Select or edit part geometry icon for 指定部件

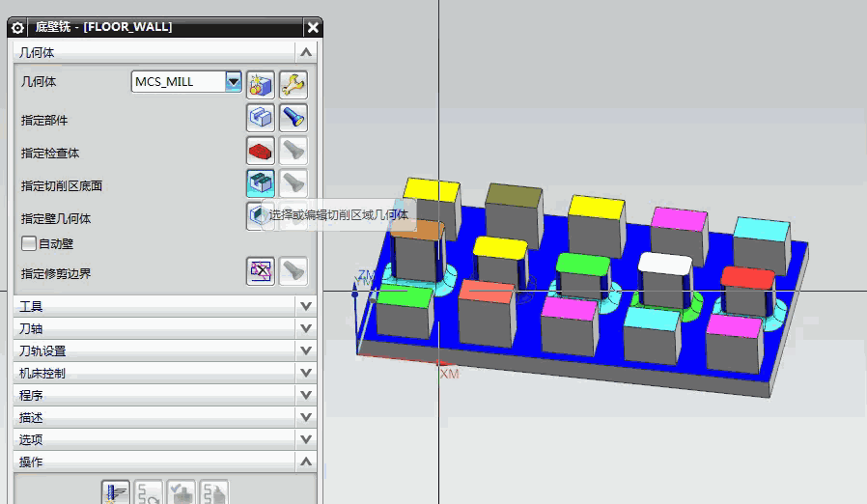click(x=261, y=117)
